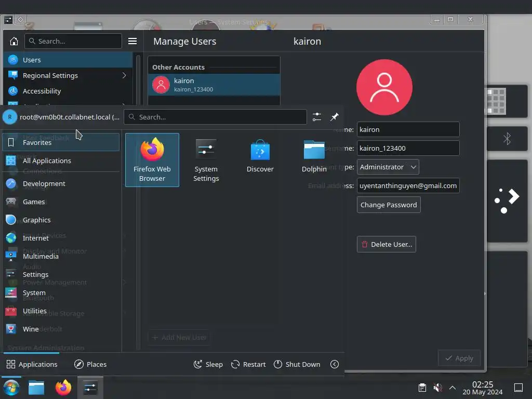Screen dimensions: 532x399
Task: Open Firefox Web Browser from Favorites
Action: pyautogui.click(x=152, y=160)
